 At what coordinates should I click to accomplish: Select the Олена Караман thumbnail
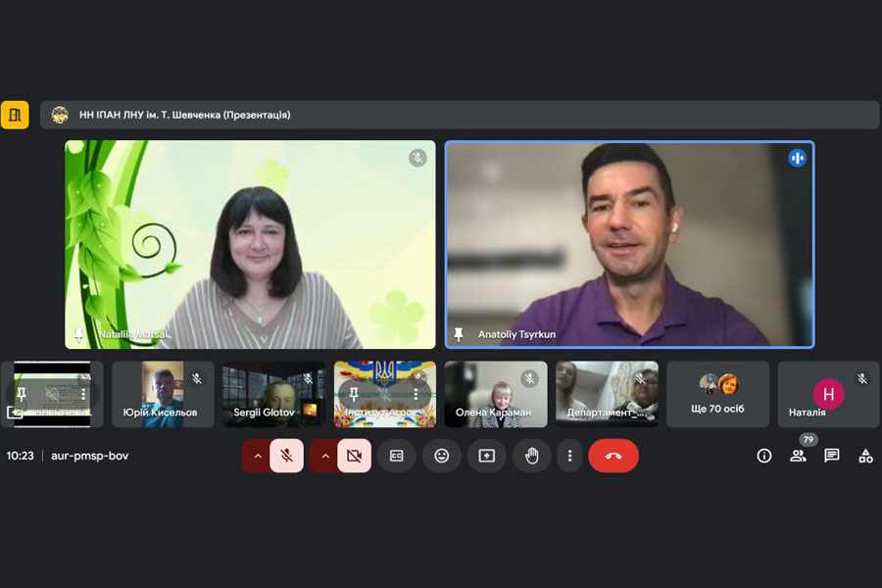coord(496,394)
